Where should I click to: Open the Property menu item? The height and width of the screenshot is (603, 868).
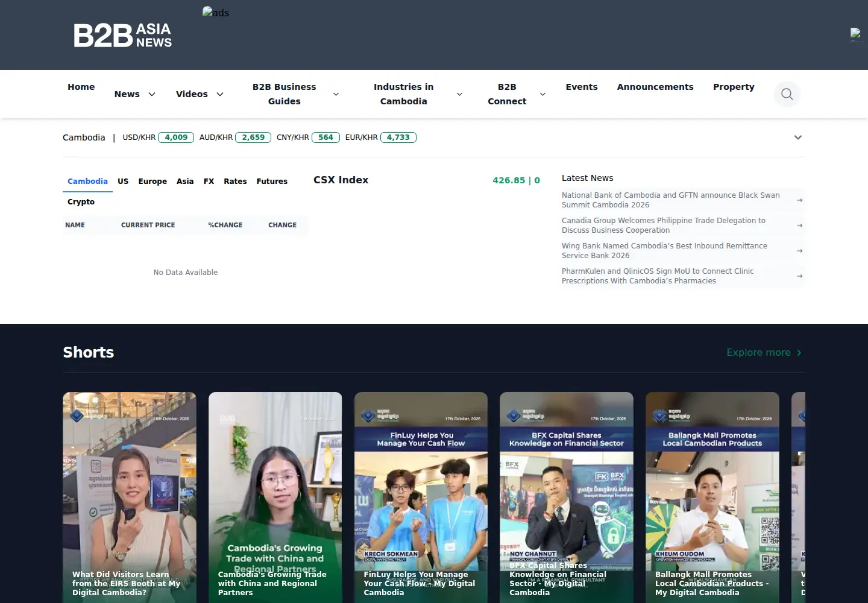click(x=734, y=87)
